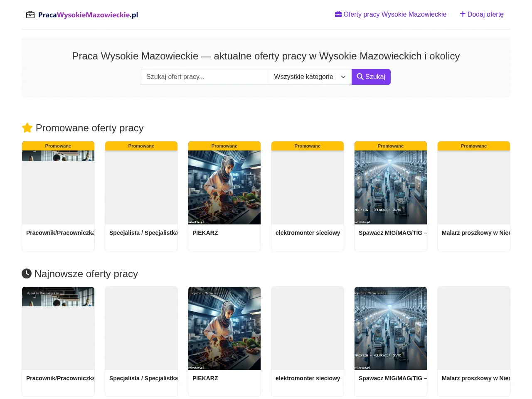The width and height of the screenshot is (532, 399).
Task: Open promoted Pracownik/Pracowniczka offer title
Action: pyautogui.click(x=60, y=233)
